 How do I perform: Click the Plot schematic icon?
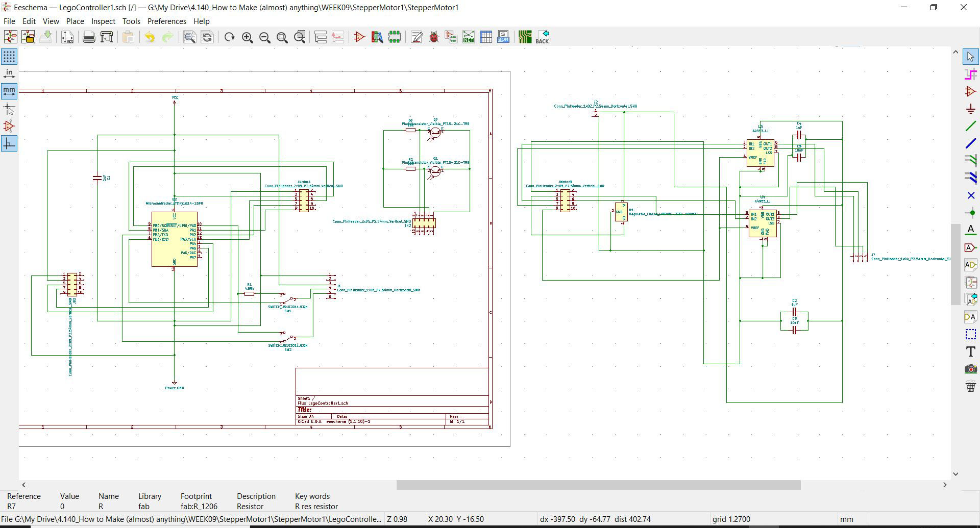[x=106, y=37]
